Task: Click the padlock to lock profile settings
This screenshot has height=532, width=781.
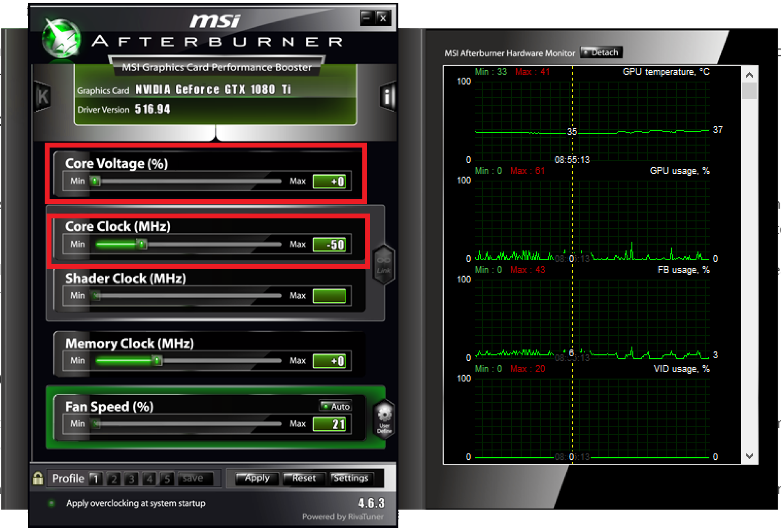Action: [38, 478]
